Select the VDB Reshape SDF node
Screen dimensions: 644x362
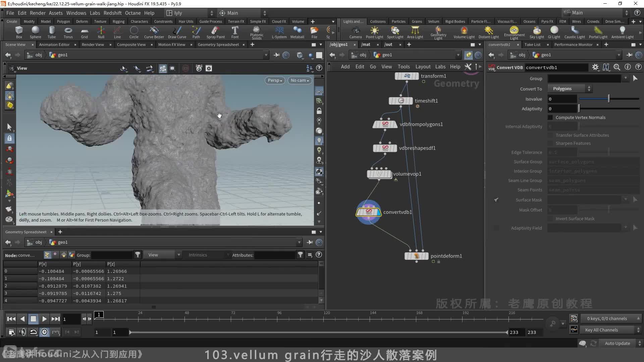385,147
